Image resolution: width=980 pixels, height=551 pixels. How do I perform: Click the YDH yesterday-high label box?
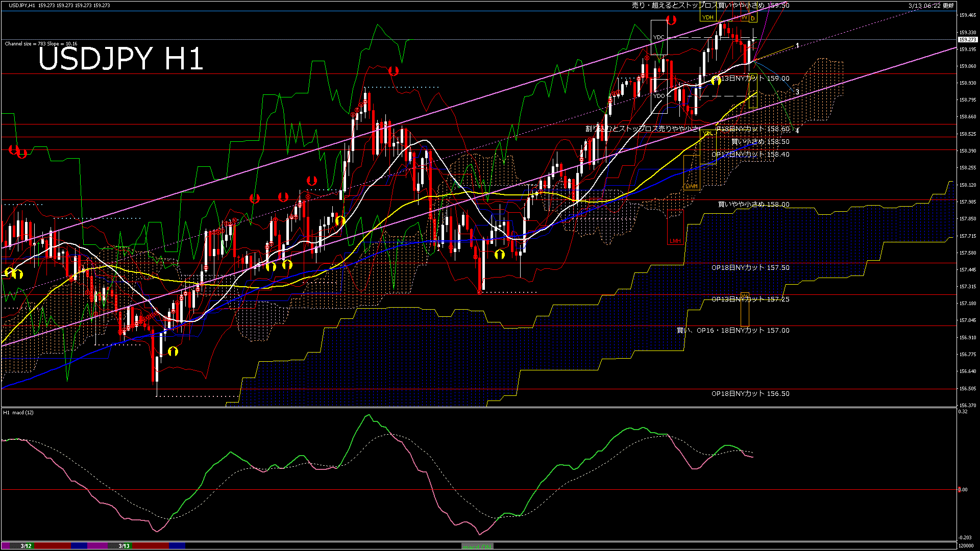click(707, 17)
